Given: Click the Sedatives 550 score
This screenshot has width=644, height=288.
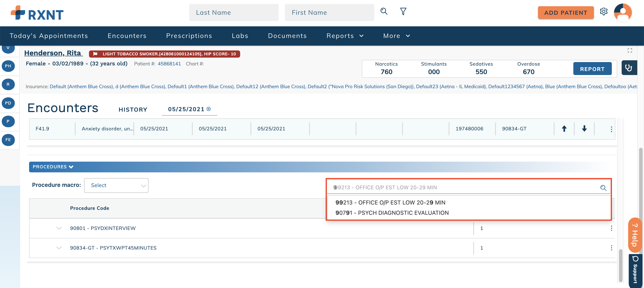Looking at the screenshot, I should tap(481, 68).
